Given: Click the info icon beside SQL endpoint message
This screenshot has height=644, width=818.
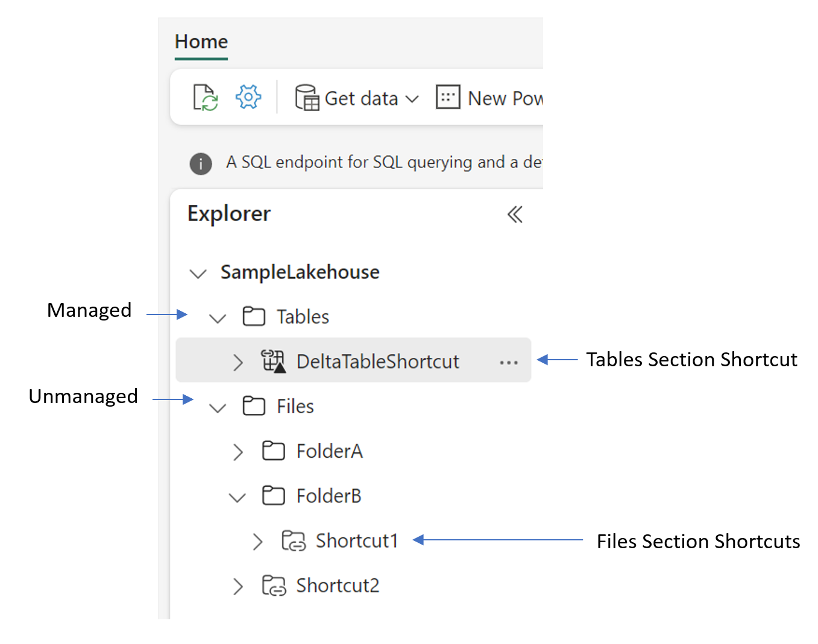Looking at the screenshot, I should point(201,163).
